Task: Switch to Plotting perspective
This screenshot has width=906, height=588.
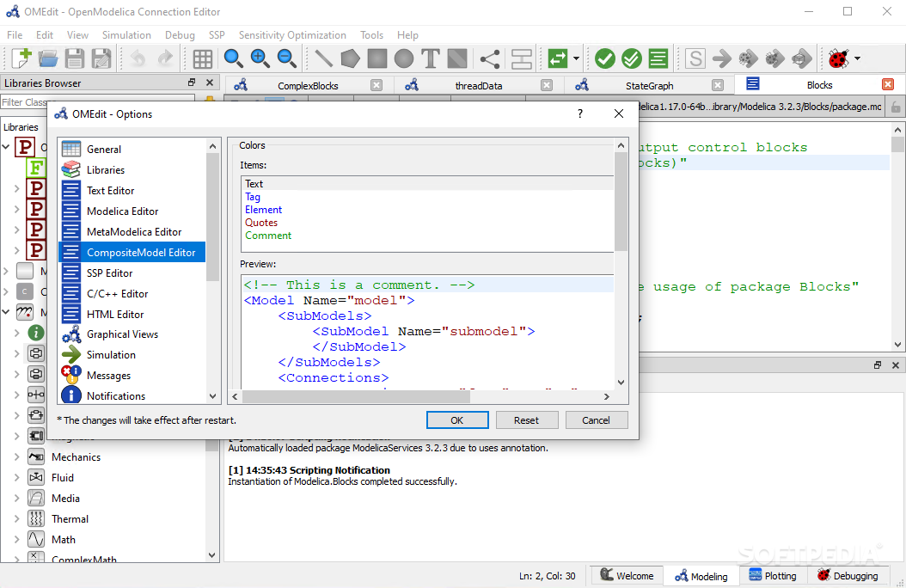Action: [x=773, y=576]
